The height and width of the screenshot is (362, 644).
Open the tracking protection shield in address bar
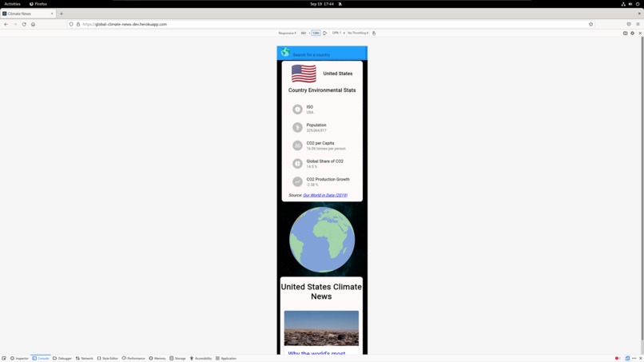[71, 24]
